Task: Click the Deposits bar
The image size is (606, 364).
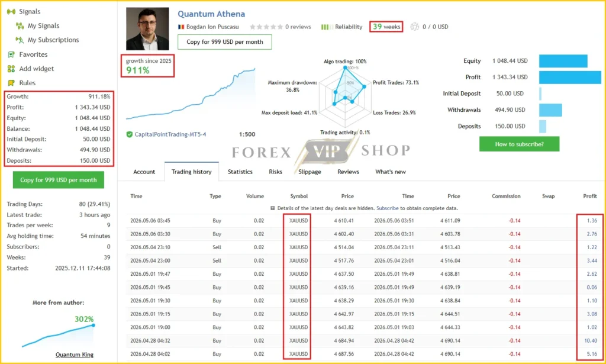Action: click(x=543, y=126)
